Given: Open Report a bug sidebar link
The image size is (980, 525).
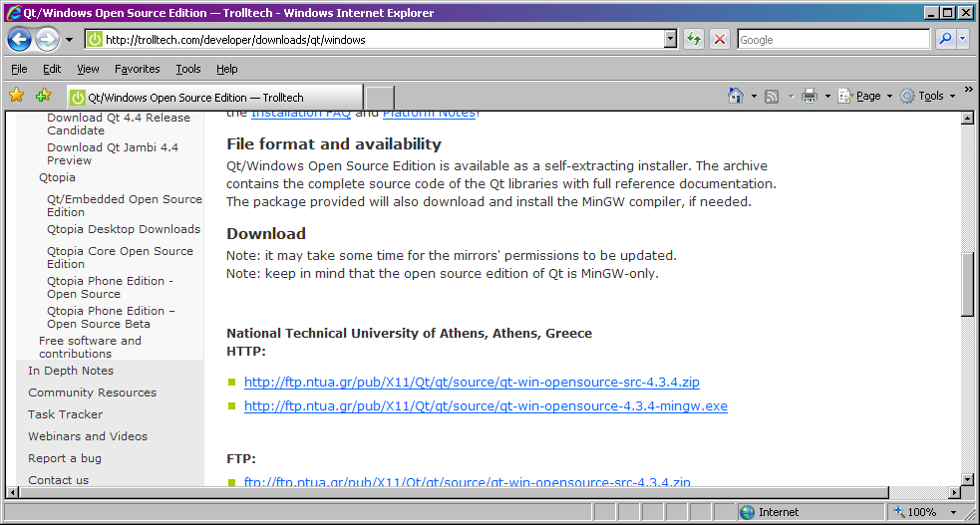Looking at the screenshot, I should (65, 458).
